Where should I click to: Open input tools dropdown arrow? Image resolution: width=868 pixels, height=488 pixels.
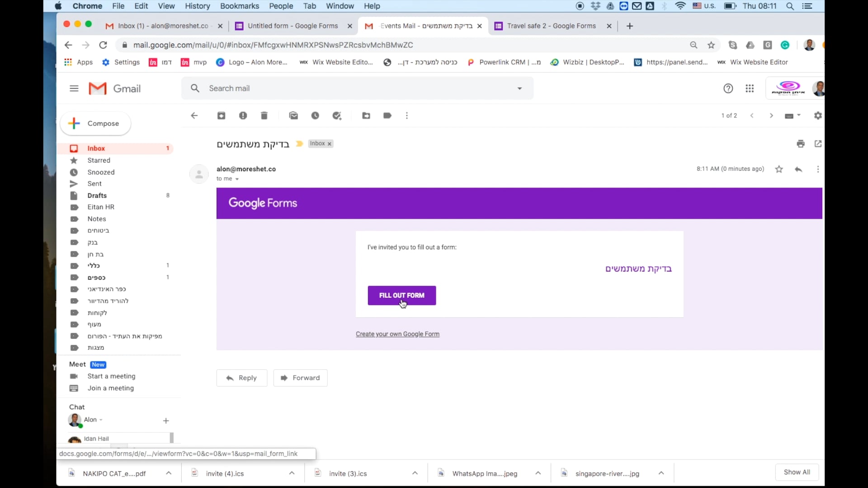tap(799, 116)
